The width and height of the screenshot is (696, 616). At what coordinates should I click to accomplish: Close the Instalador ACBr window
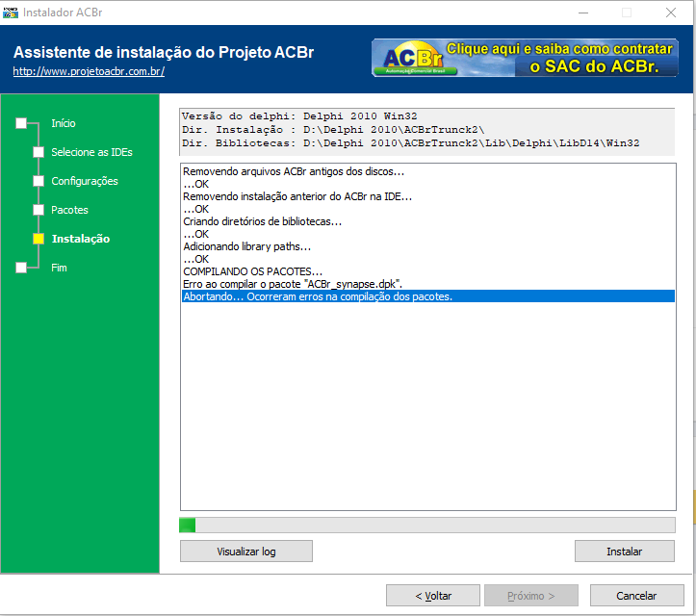click(x=671, y=13)
